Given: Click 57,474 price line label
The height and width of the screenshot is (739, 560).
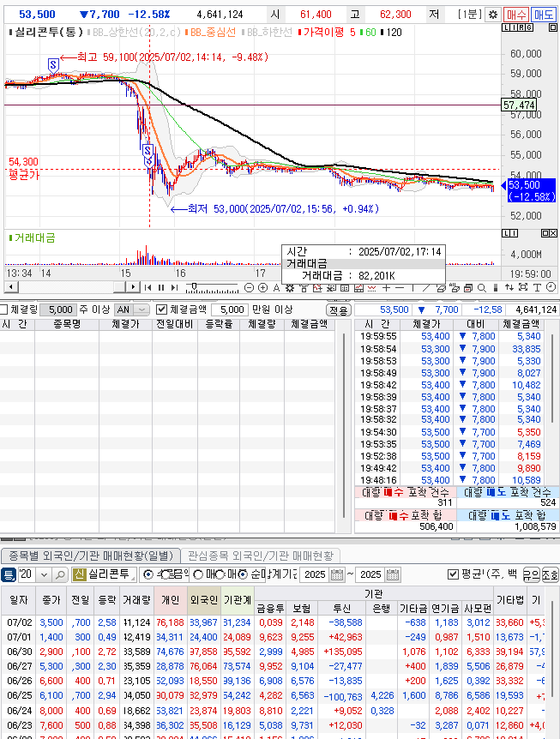Looking at the screenshot, I should 519,105.
